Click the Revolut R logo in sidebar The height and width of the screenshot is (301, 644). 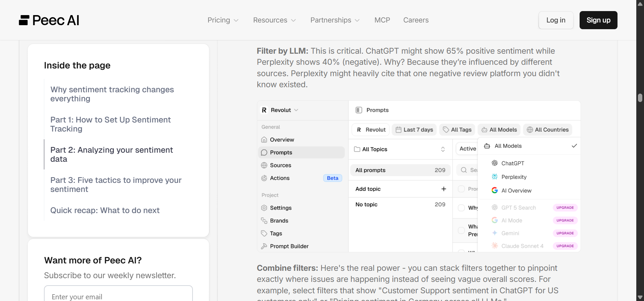[x=264, y=110]
